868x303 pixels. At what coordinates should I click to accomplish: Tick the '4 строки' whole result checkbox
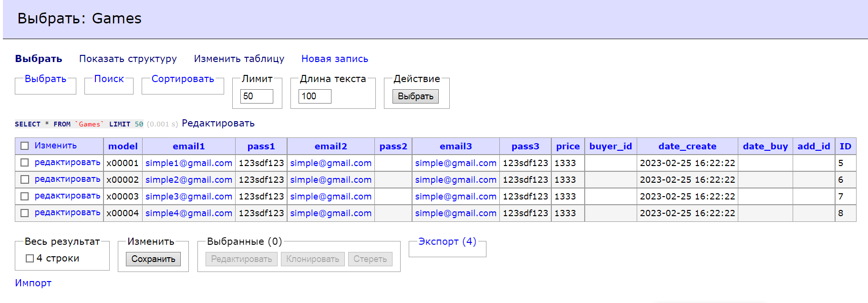pyautogui.click(x=30, y=258)
